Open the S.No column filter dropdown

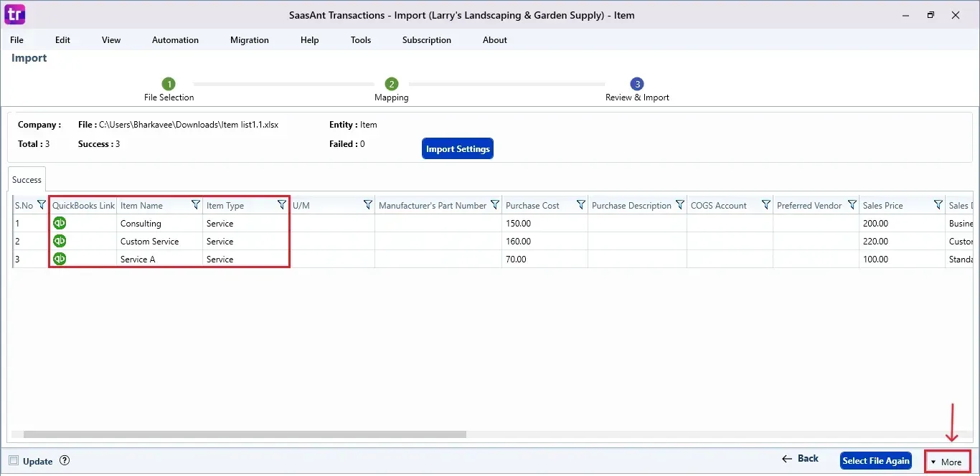42,205
